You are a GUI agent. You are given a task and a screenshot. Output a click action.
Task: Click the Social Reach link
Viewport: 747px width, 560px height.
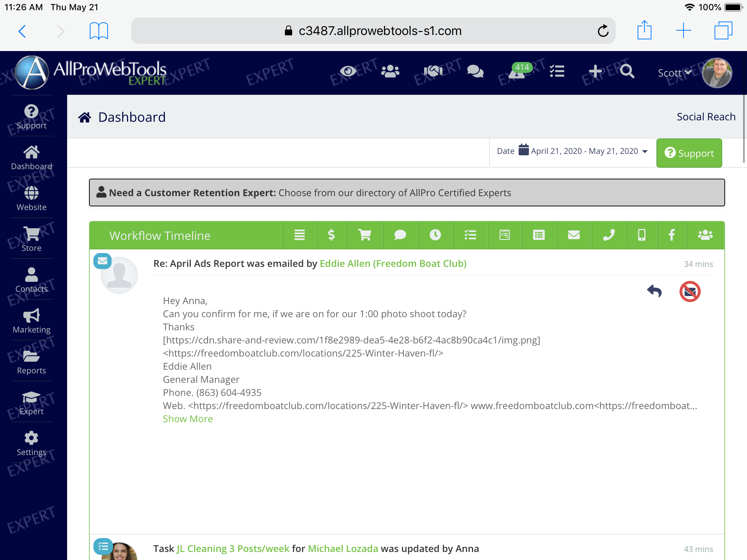[x=706, y=117]
